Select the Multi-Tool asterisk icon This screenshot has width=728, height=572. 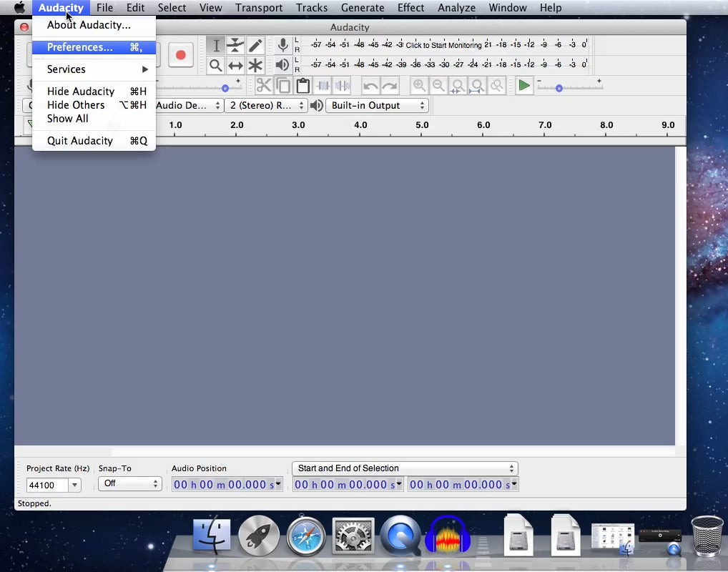255,66
